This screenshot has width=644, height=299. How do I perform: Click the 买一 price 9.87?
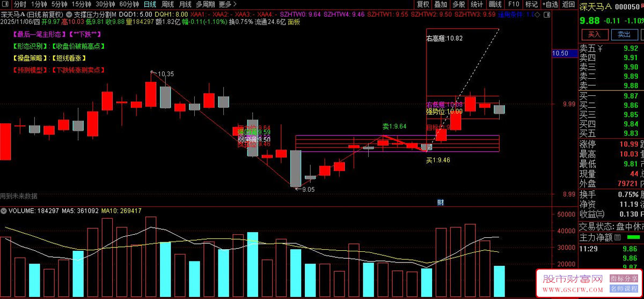click(x=631, y=96)
